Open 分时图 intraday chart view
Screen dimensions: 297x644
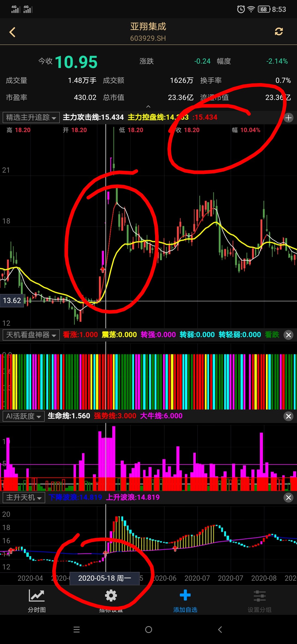[37, 600]
